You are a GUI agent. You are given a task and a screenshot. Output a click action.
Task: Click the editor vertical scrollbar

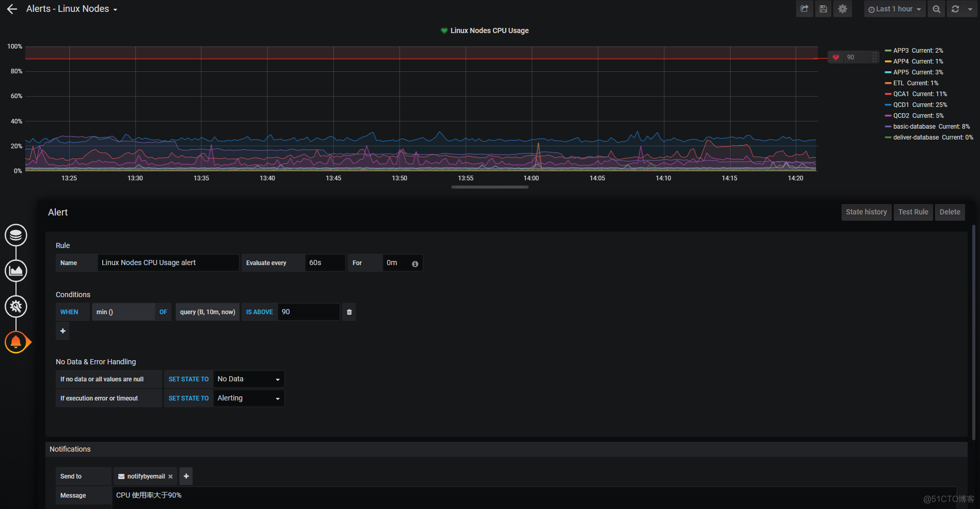pyautogui.click(x=974, y=332)
